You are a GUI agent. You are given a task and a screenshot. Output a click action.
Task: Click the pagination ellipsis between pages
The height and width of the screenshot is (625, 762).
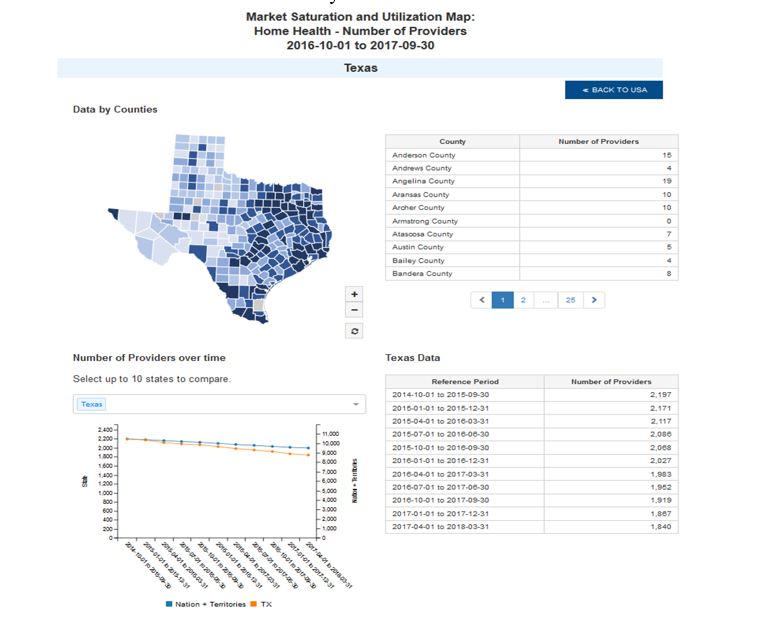tap(546, 300)
